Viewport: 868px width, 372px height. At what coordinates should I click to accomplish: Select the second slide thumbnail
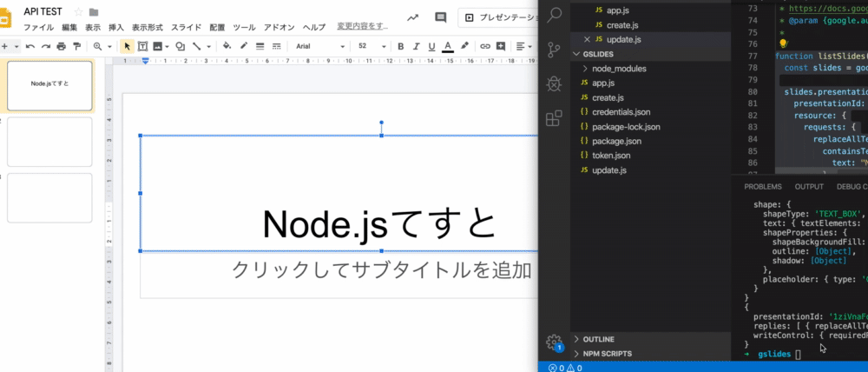point(49,142)
